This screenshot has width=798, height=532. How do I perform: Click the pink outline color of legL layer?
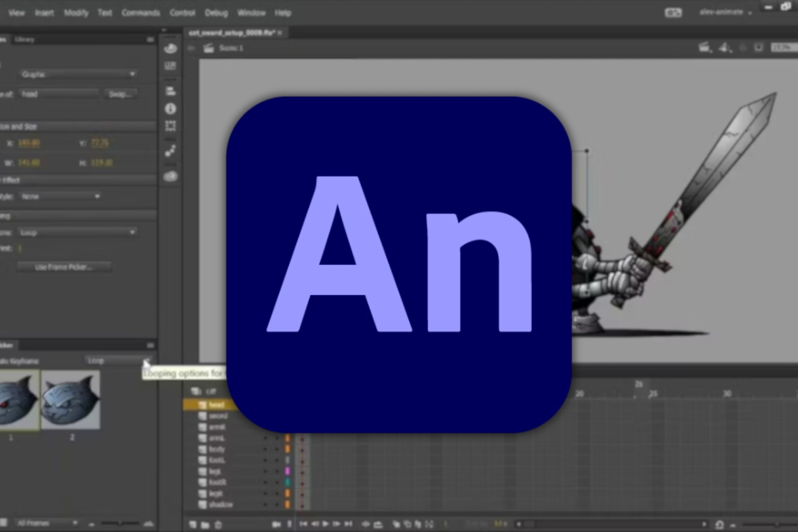click(287, 471)
